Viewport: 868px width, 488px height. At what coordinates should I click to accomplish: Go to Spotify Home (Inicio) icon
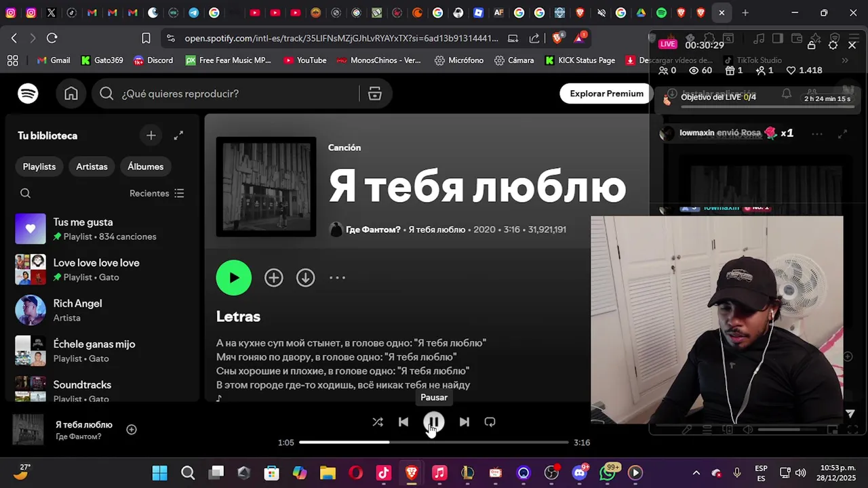click(71, 94)
